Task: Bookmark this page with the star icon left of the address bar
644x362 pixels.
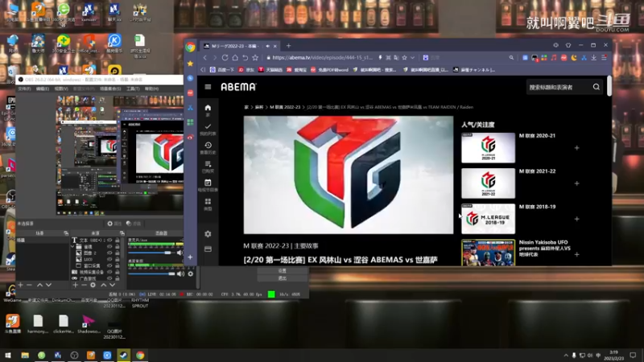Action: (x=255, y=58)
